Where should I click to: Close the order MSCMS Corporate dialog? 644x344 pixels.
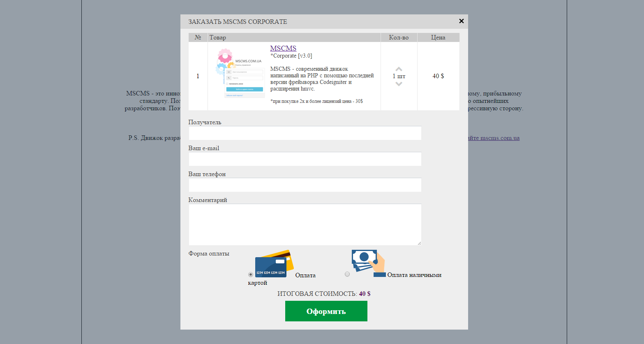461,21
